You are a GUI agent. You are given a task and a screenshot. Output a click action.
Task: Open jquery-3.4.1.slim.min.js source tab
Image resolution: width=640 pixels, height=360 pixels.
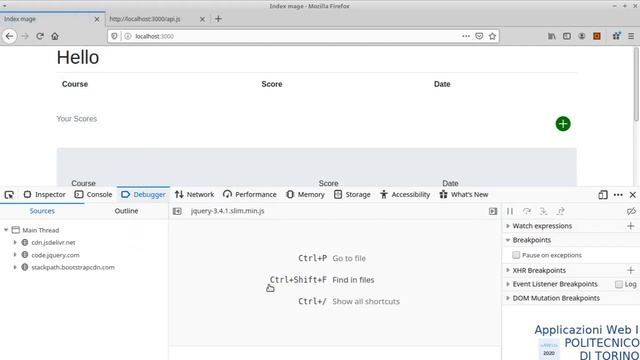tap(227, 211)
